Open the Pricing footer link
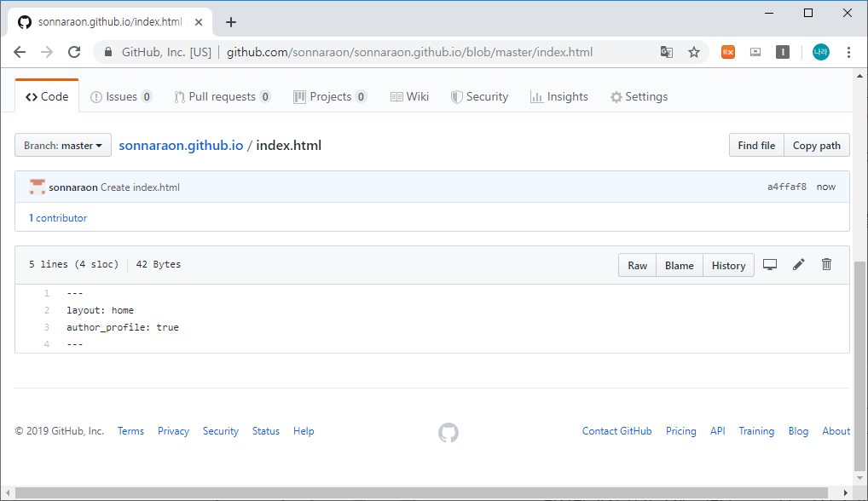 [x=681, y=431]
